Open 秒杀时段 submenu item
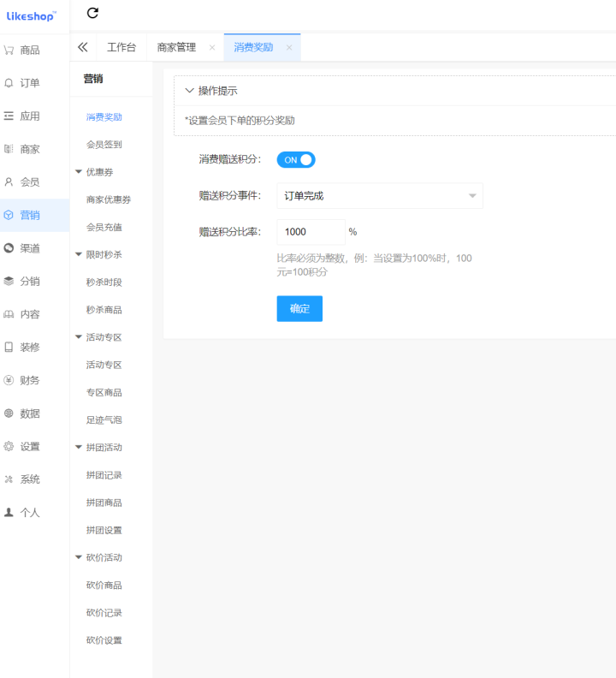This screenshot has width=616, height=678. pos(104,282)
